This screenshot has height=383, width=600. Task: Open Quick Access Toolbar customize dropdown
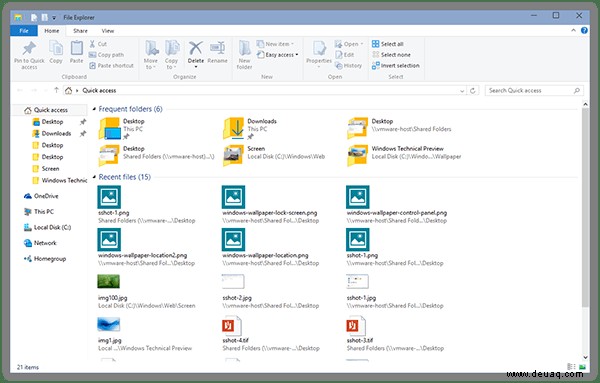[x=54, y=18]
